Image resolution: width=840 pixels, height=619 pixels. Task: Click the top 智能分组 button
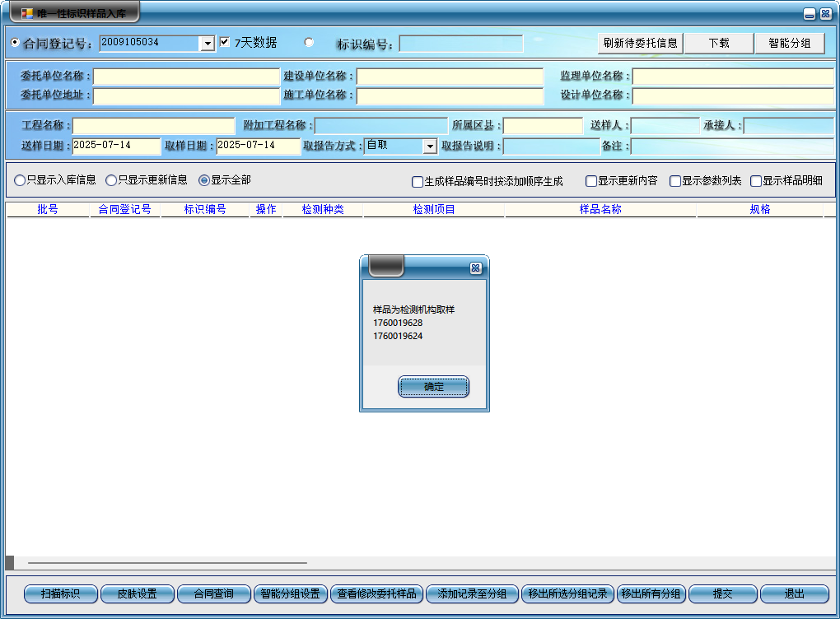(789, 43)
